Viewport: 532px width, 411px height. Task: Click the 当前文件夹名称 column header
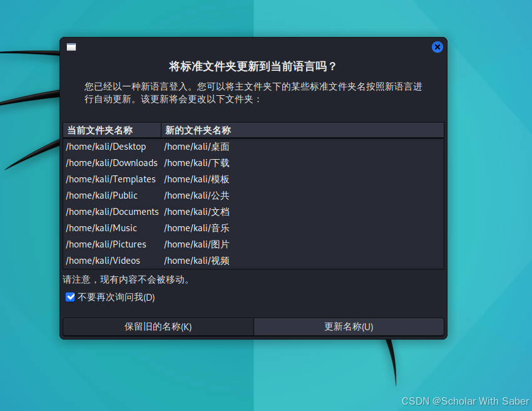tap(112, 130)
